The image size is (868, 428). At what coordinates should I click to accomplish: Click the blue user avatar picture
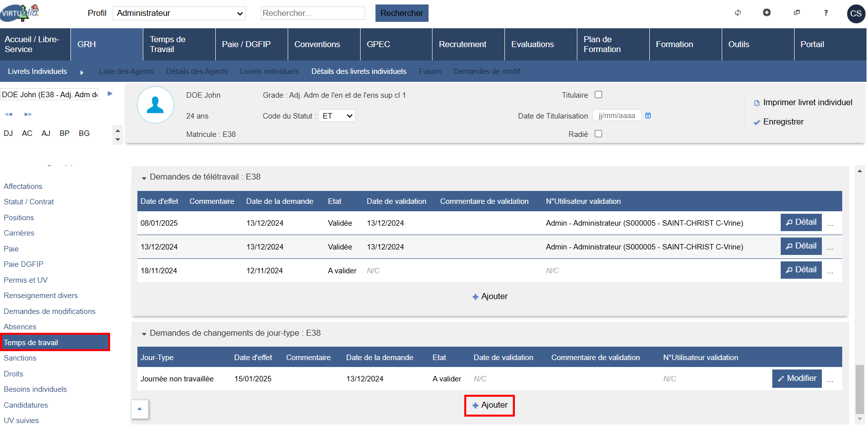(155, 105)
